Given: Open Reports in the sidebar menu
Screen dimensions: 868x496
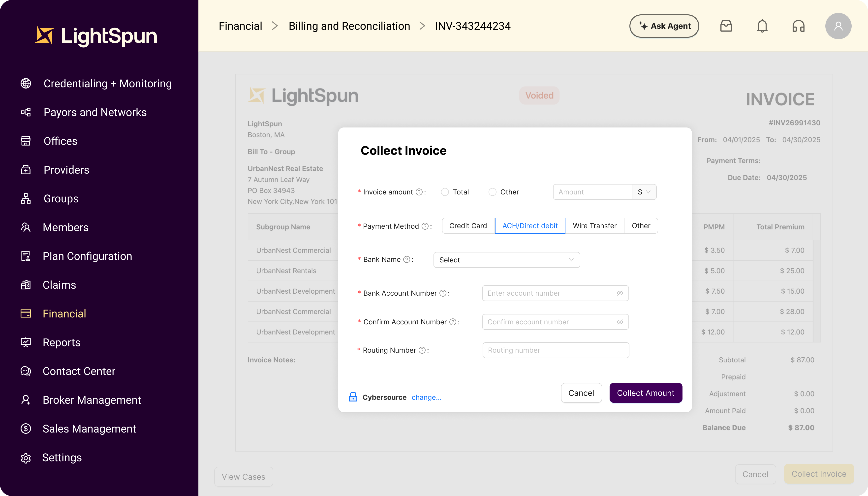Looking at the screenshot, I should coord(62,342).
